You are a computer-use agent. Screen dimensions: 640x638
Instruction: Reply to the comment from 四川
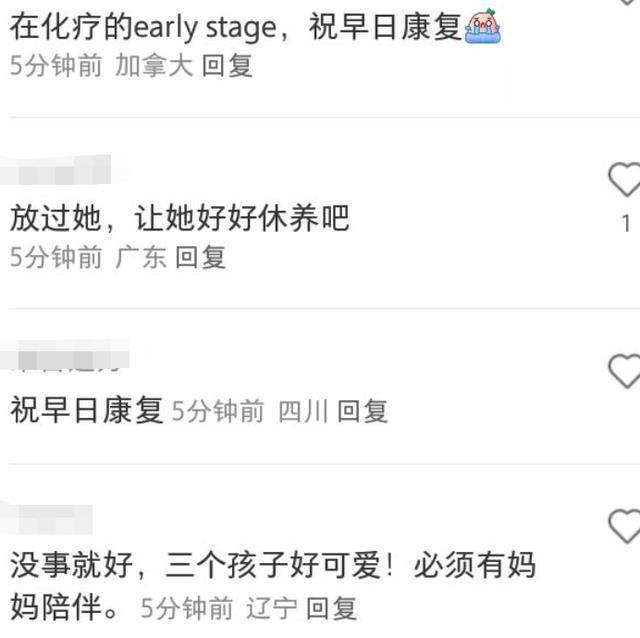pyautogui.click(x=362, y=411)
